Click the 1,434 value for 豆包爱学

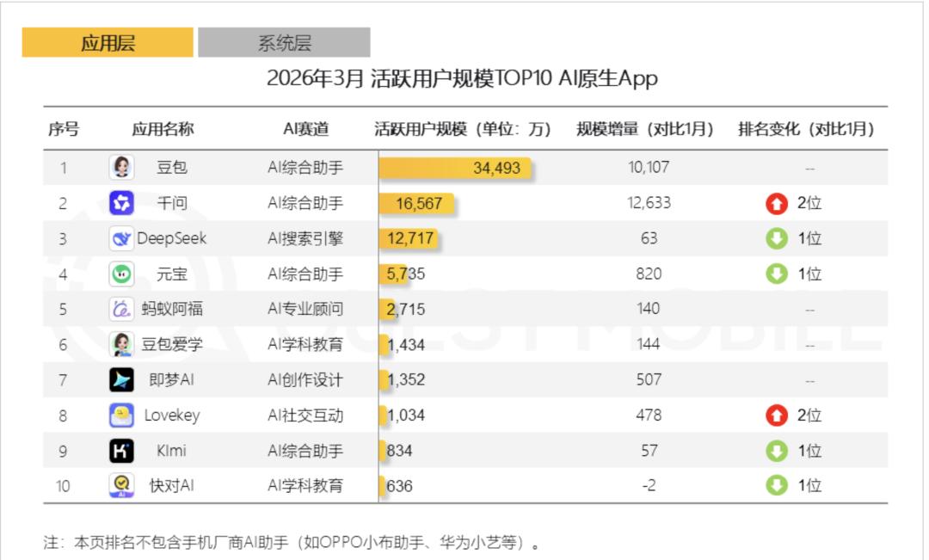tap(406, 345)
